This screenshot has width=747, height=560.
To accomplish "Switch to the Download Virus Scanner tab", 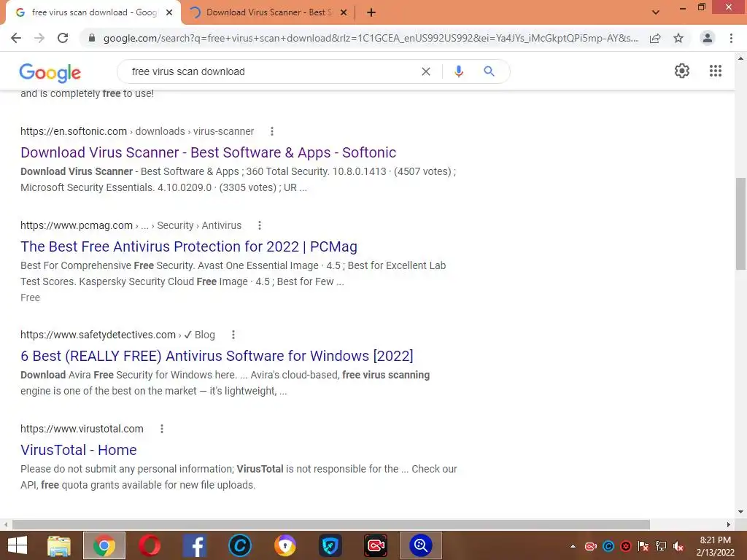I will [x=268, y=13].
